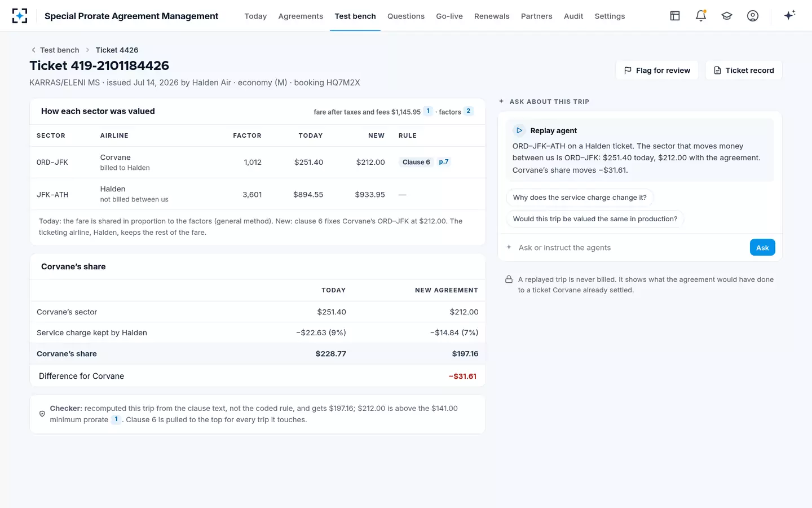This screenshot has height=508, width=812.
Task: Open citation 1 next to fare after taxes
Action: (x=428, y=111)
